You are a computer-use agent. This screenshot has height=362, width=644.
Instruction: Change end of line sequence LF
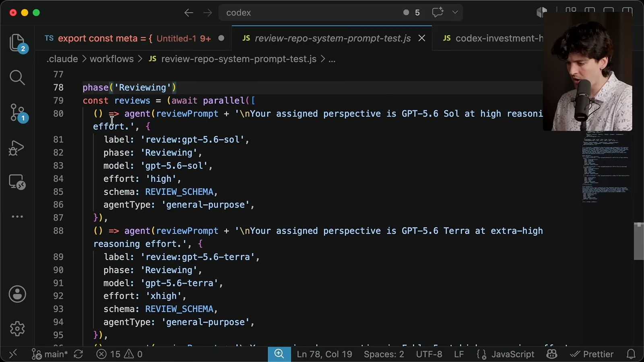coord(459,354)
